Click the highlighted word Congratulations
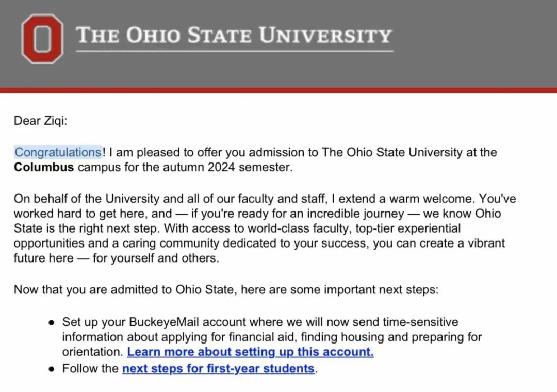 click(58, 152)
